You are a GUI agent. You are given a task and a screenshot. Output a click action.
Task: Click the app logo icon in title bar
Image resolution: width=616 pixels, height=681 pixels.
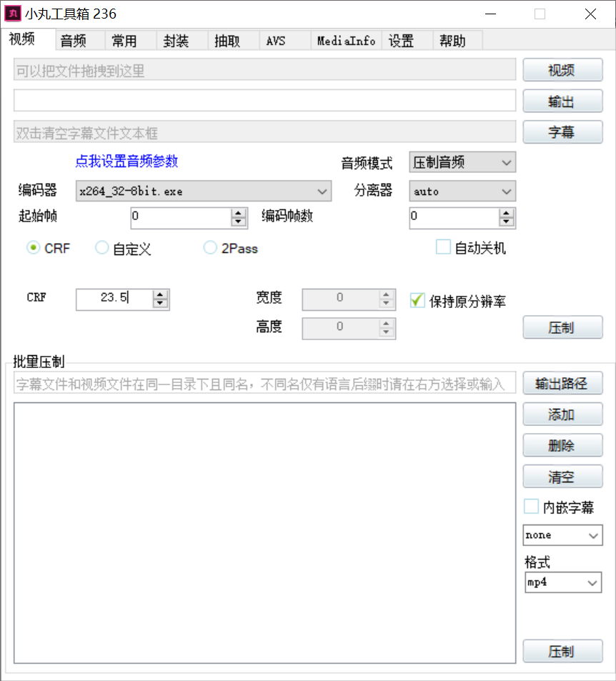point(13,14)
